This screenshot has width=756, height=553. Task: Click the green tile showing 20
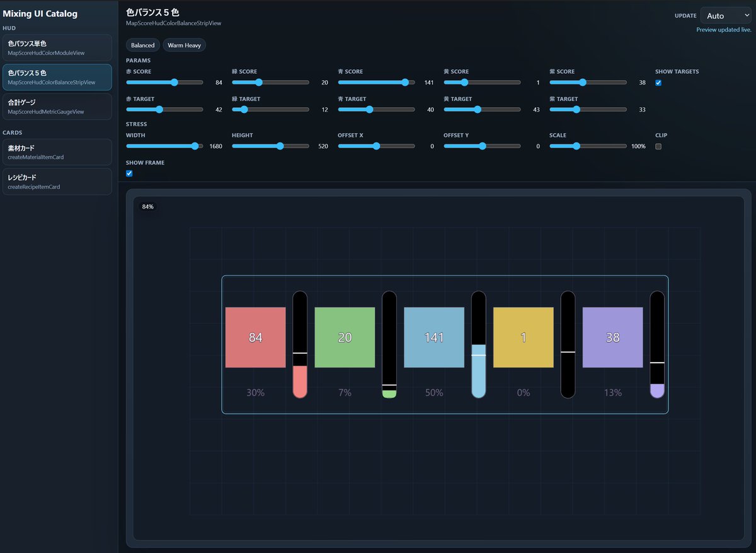click(345, 337)
